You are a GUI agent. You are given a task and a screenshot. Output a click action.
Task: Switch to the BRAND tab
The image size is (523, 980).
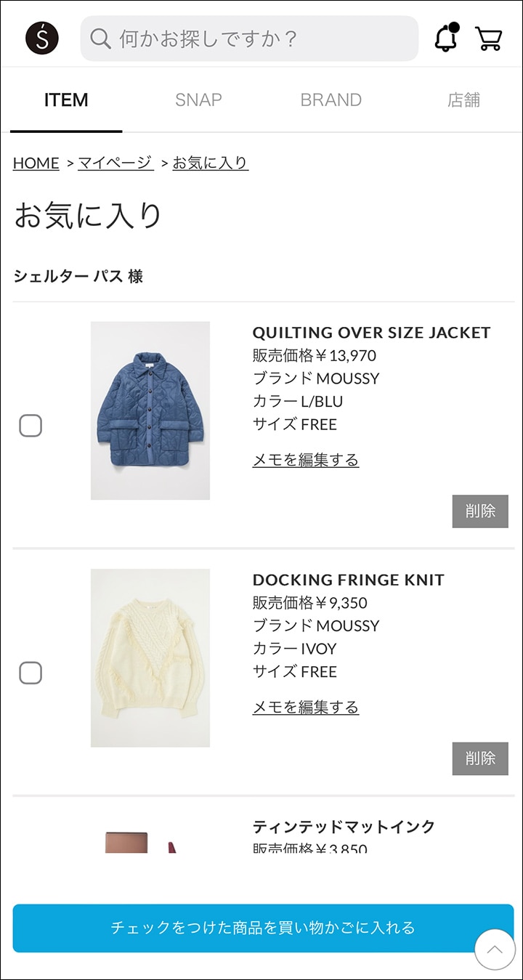click(331, 100)
